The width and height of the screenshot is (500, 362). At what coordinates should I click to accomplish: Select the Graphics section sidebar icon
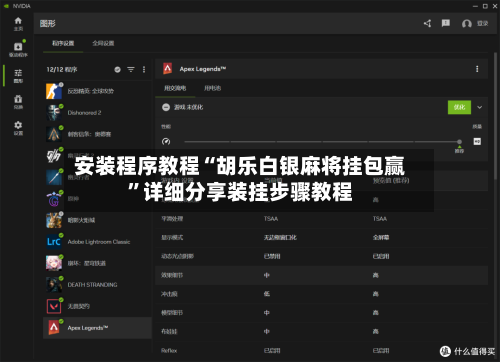point(18,76)
